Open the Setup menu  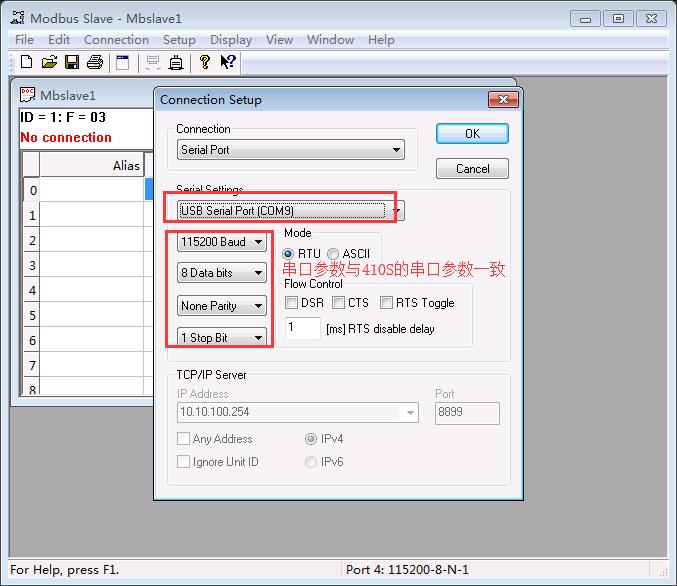179,40
